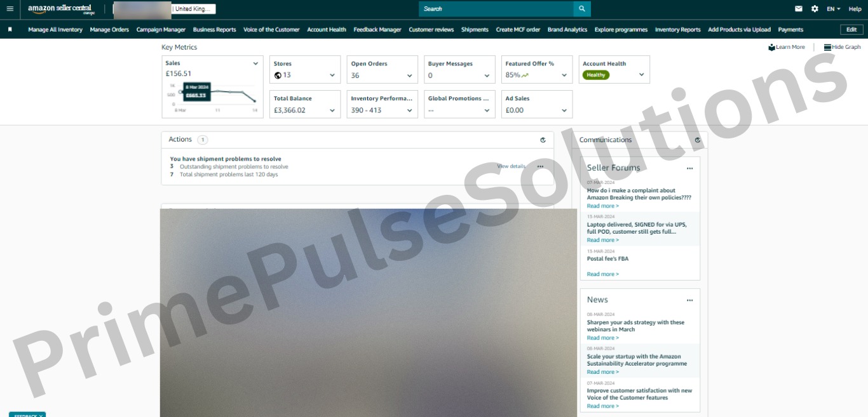This screenshot has width=868, height=417.
Task: Open Inventory Reports
Action: [677, 29]
